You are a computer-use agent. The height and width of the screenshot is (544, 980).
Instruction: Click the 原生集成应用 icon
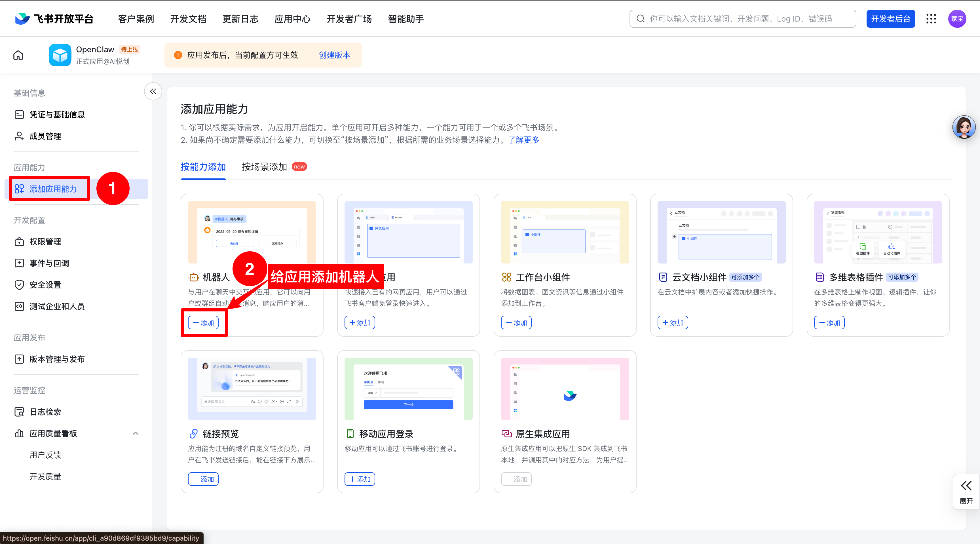click(506, 434)
